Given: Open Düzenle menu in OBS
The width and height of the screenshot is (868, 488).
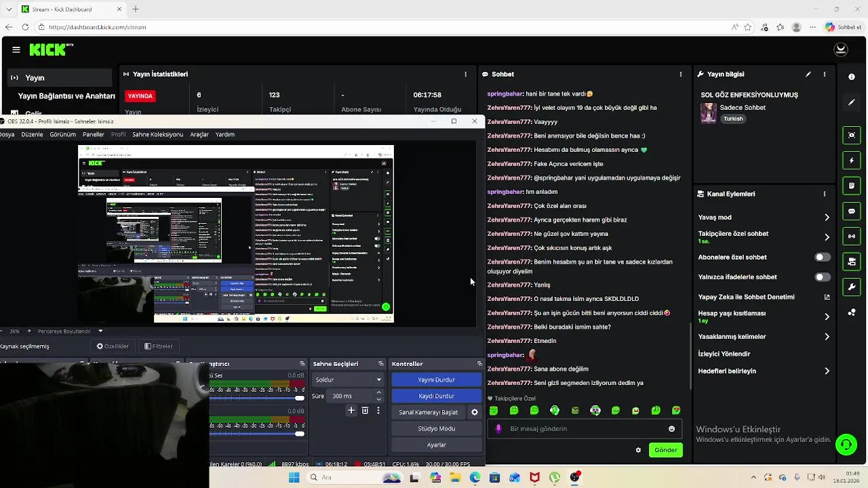Looking at the screenshot, I should tap(32, 134).
